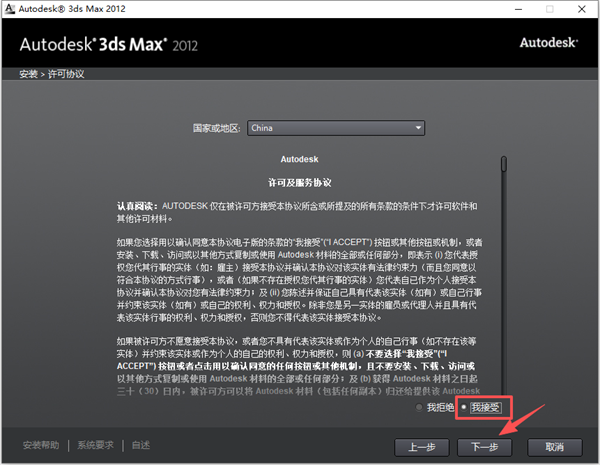The width and height of the screenshot is (600, 465).
Task: Click the 认真阅读 paragraph text
Action: (x=297, y=212)
